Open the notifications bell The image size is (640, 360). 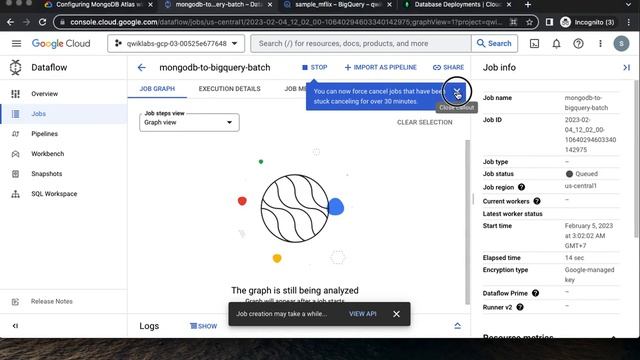coord(556,43)
